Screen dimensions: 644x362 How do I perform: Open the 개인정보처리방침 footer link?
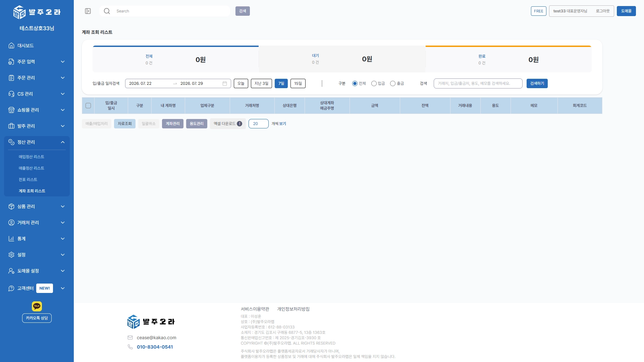[293, 309]
